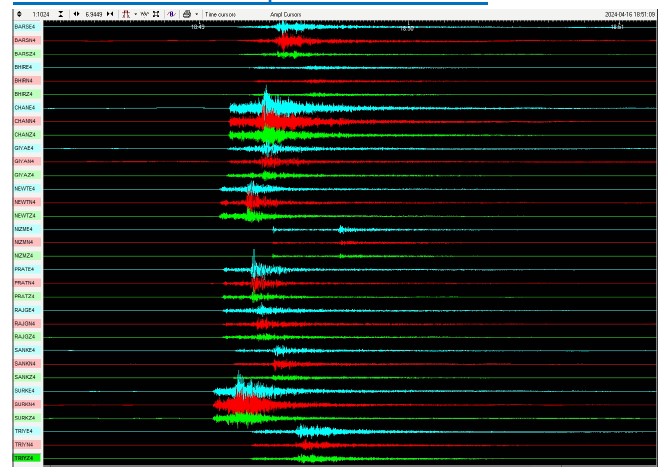Click the horizontal time expand arrows icon
672x474 pixels.
pos(77,15)
